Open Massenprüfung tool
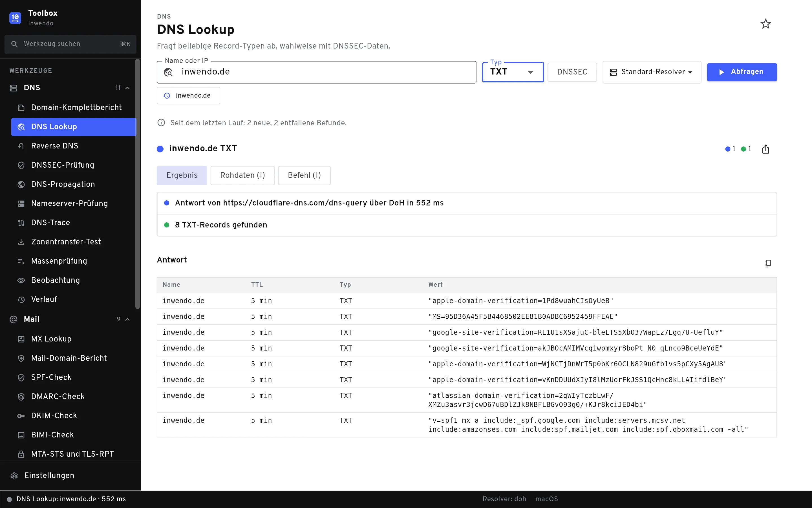The image size is (812, 508). (74, 261)
